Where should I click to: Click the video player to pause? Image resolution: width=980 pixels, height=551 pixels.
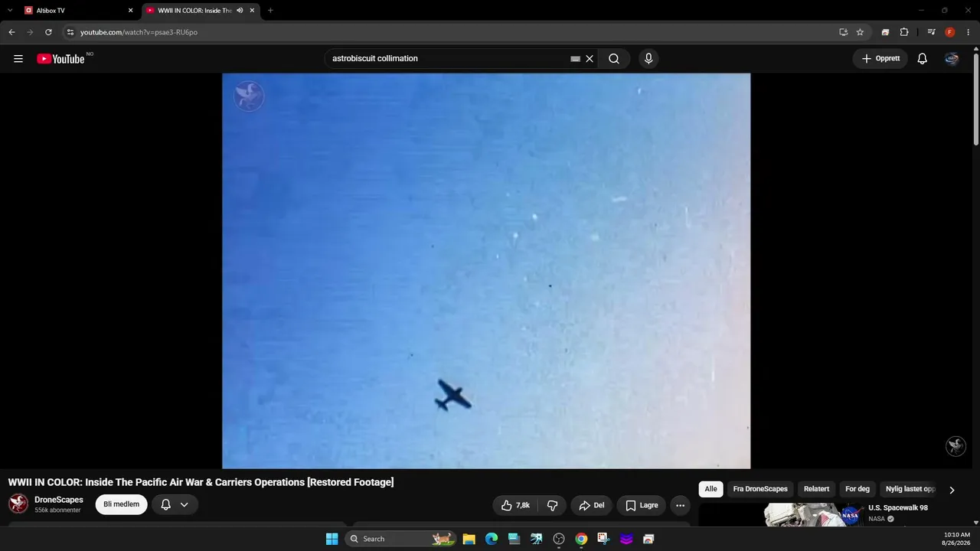486,271
